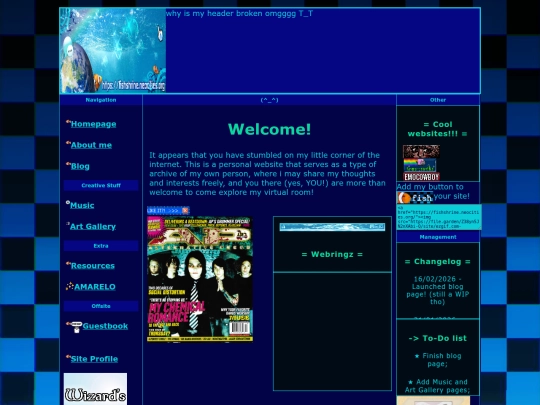Click the note icon beside Art Gallery
The width and height of the screenshot is (540, 405).
[68, 224]
